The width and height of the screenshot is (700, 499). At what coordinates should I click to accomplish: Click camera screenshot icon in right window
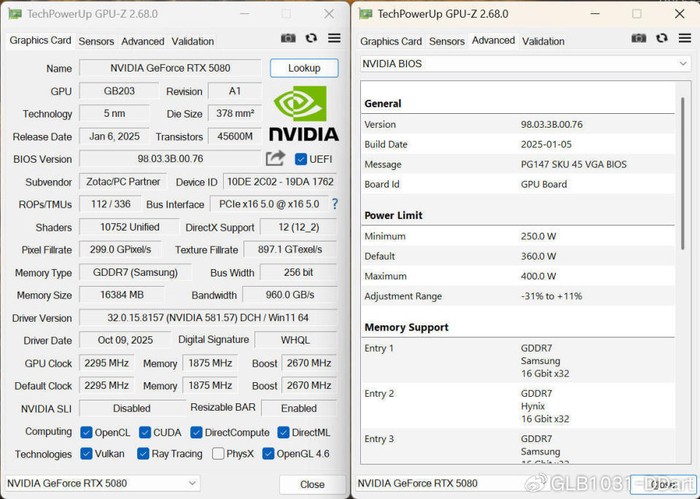point(639,38)
